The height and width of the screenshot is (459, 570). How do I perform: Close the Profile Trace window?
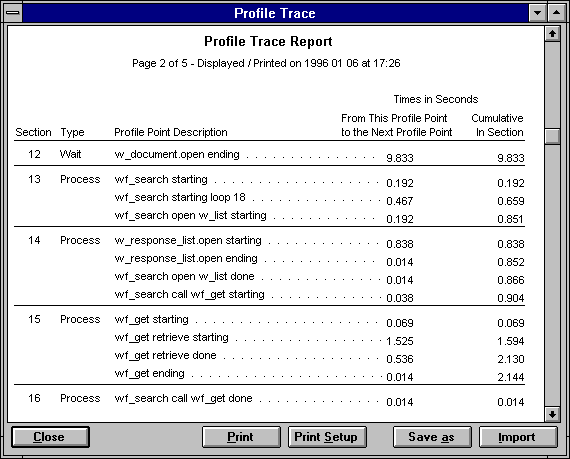click(x=50, y=437)
